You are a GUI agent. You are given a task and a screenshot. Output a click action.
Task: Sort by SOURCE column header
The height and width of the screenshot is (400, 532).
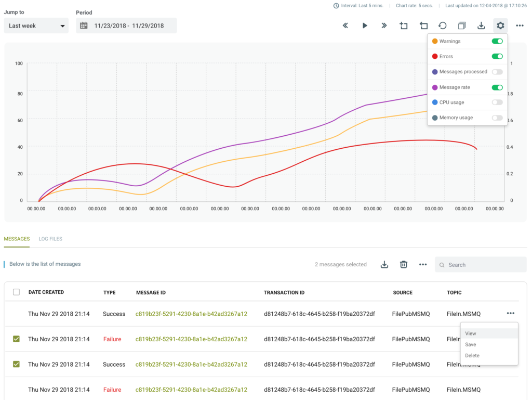coord(403,292)
